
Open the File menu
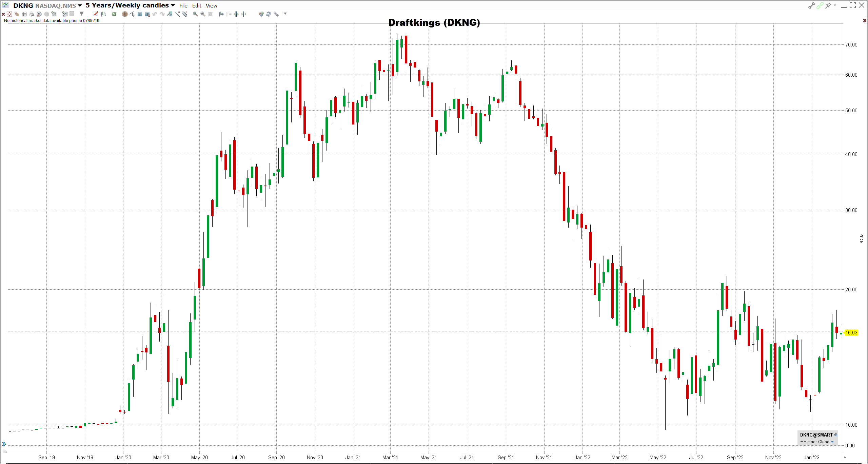point(183,6)
